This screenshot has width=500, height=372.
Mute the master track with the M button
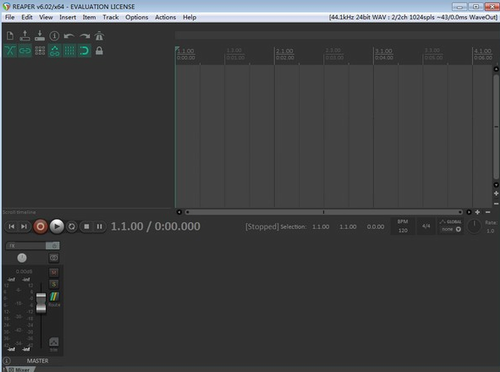[54, 272]
